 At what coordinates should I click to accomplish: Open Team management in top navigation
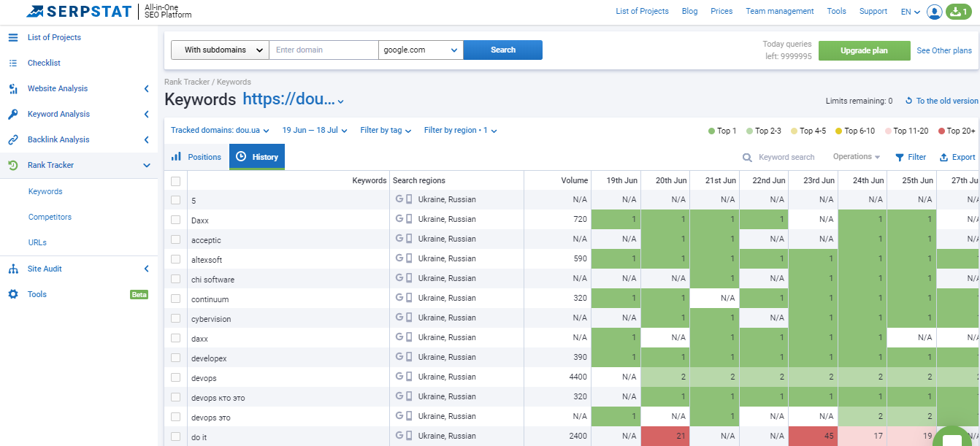pyautogui.click(x=779, y=11)
